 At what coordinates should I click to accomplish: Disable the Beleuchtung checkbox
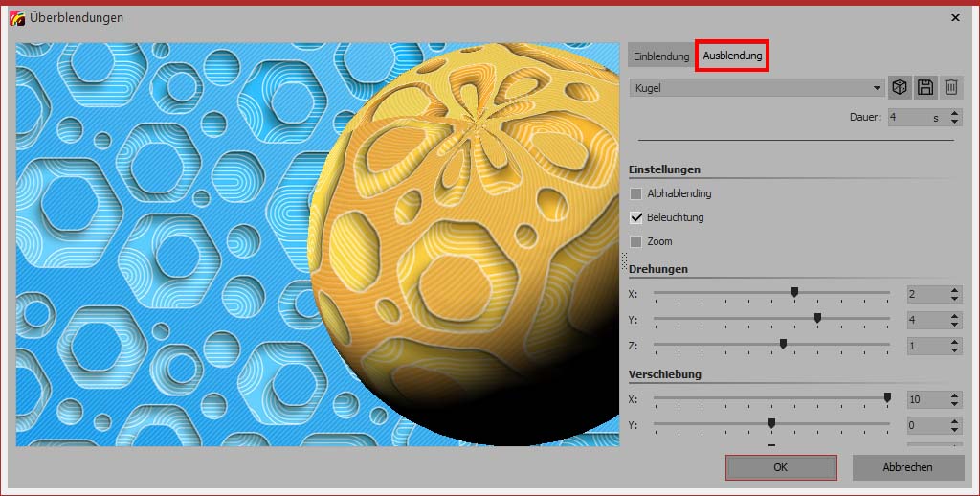[x=636, y=217]
